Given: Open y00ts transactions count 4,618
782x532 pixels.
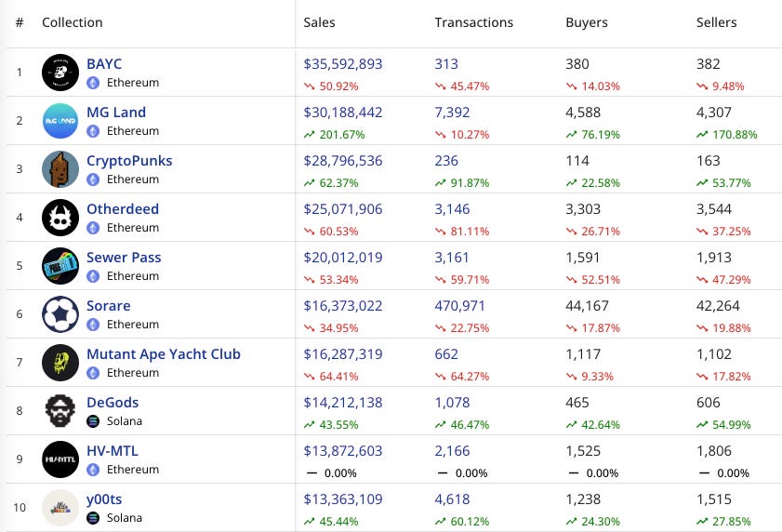Looking at the screenshot, I should (x=452, y=499).
